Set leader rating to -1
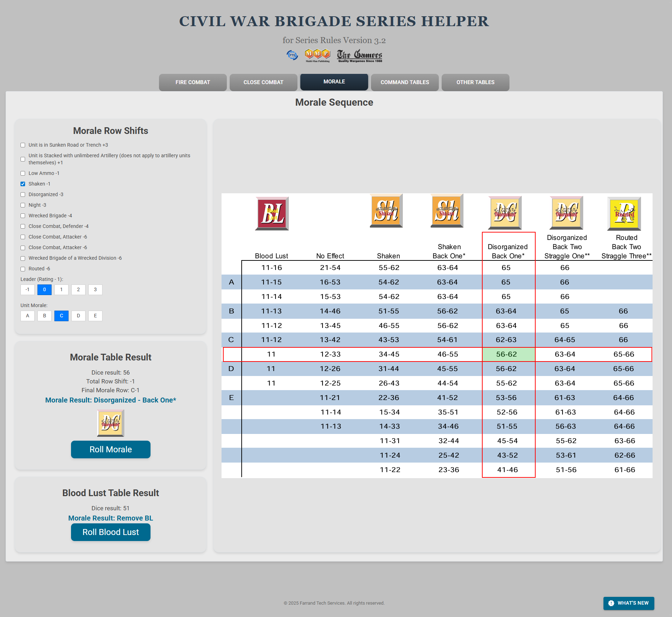This screenshot has width=672, height=617. (28, 290)
